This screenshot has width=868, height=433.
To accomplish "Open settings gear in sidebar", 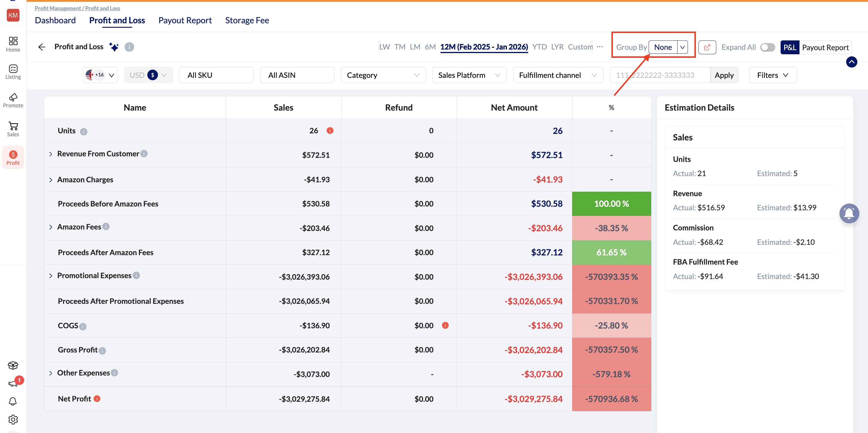I will coord(13,419).
